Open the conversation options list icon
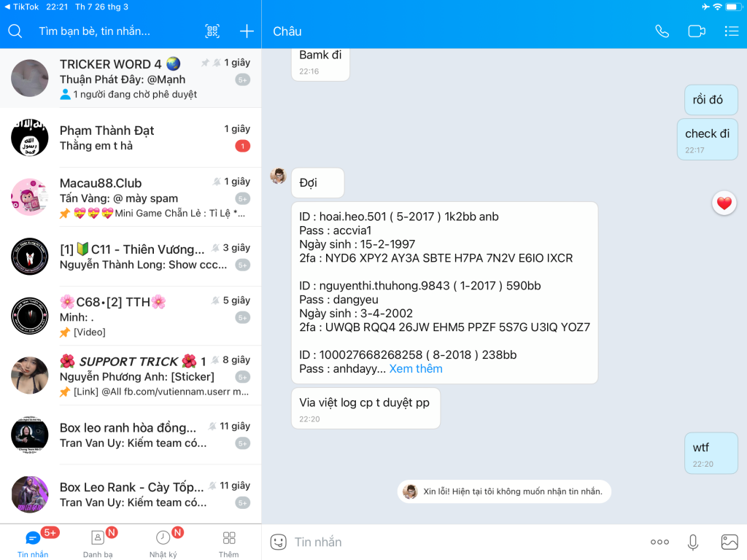Screen dimensions: 747x560 pyautogui.click(x=731, y=31)
